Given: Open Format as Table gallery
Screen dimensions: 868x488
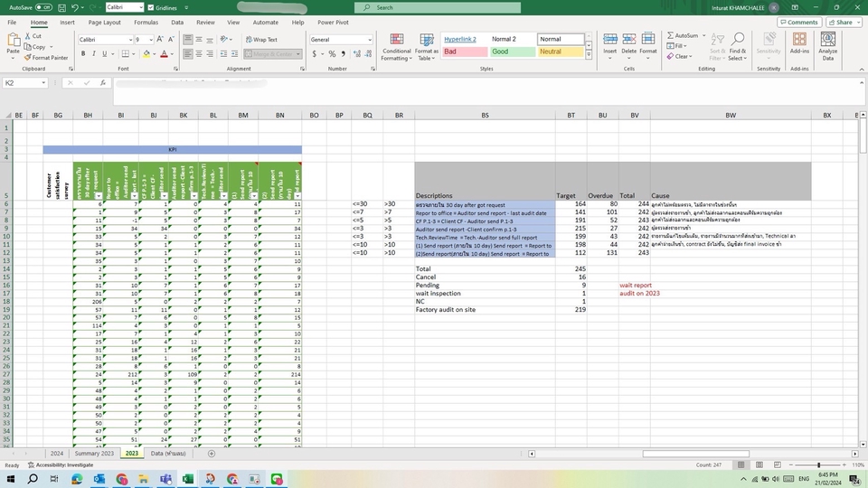Looking at the screenshot, I should [427, 47].
